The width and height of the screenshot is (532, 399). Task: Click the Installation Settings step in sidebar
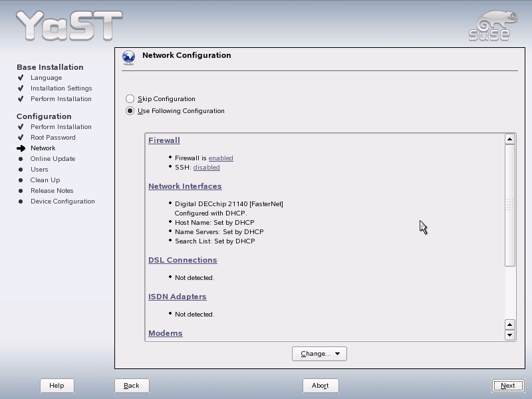61,88
